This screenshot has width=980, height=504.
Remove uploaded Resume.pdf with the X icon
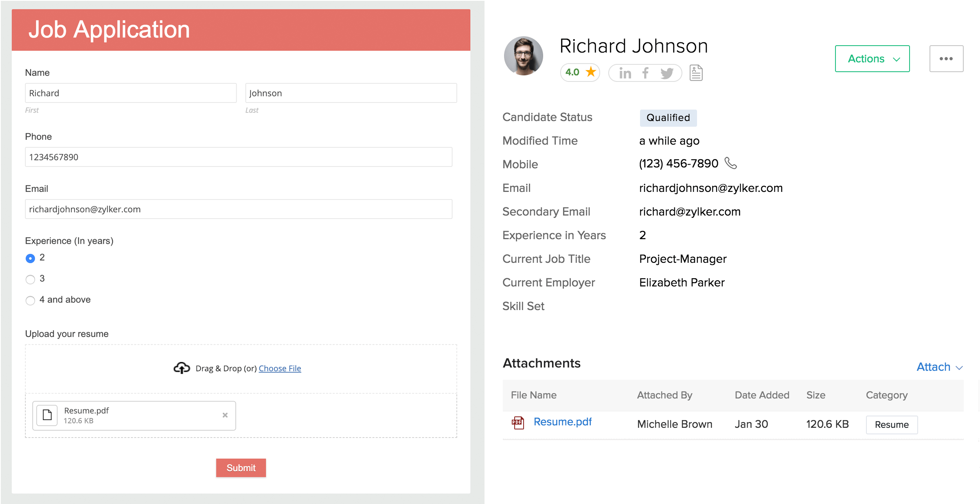(x=225, y=415)
